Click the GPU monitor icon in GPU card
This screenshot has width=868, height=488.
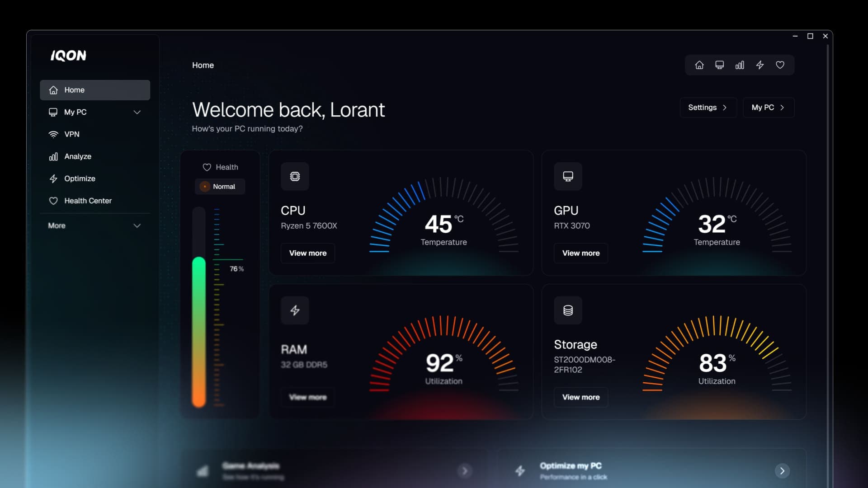[568, 176]
